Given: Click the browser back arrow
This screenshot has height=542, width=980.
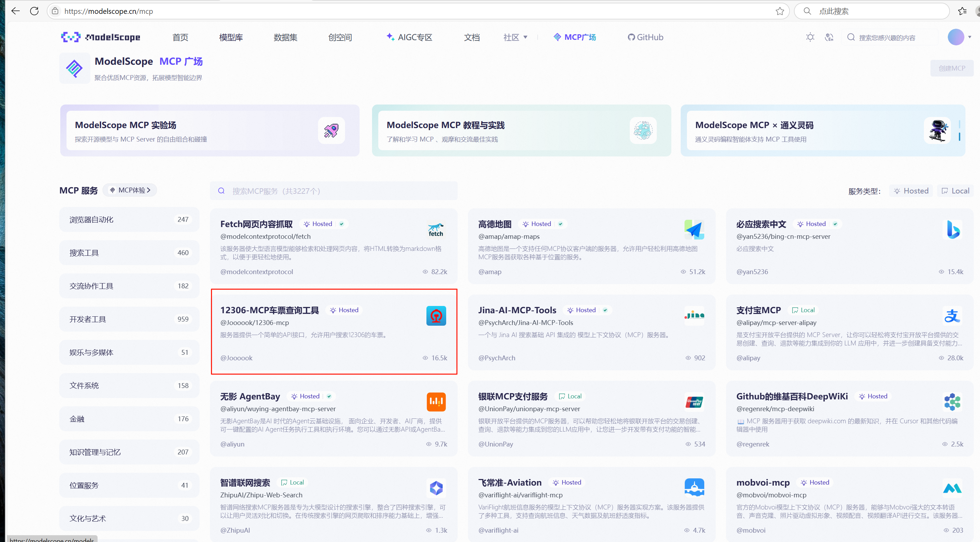Looking at the screenshot, I should point(16,11).
